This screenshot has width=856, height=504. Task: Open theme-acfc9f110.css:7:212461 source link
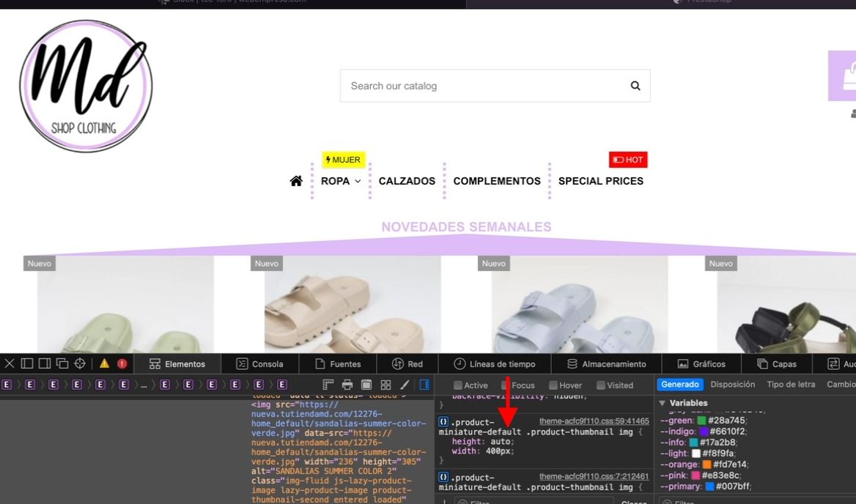point(594,476)
